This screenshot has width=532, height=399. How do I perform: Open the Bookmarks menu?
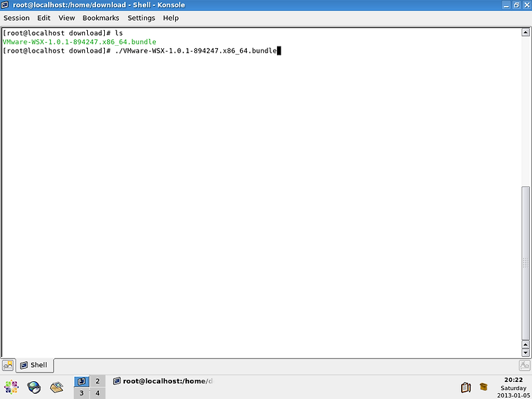(100, 18)
